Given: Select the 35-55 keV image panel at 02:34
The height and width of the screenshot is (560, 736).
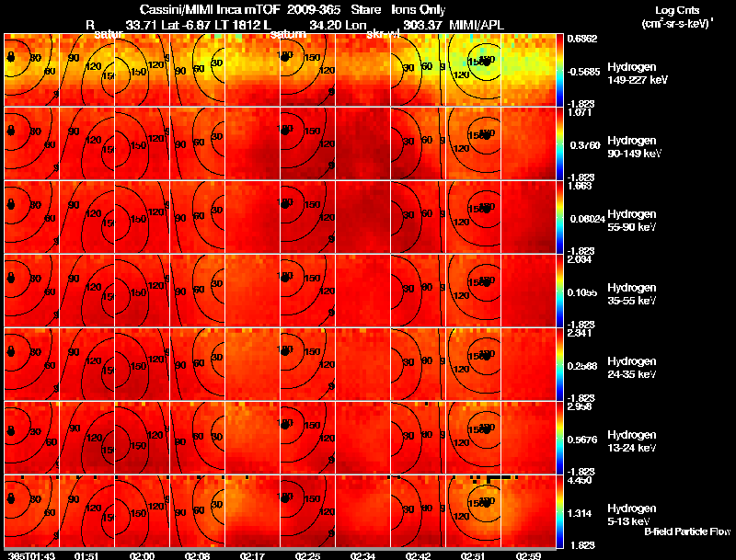Looking at the screenshot, I should click(362, 291).
